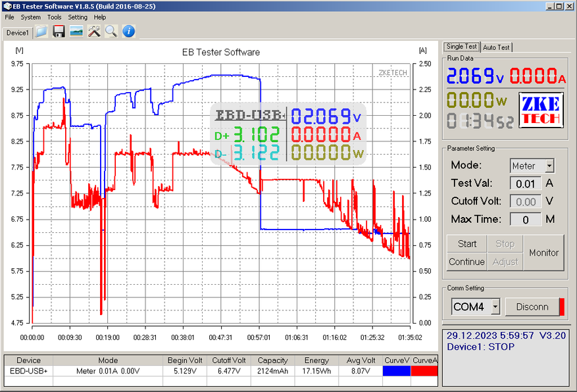Switch to the Auto Test tab

[x=496, y=47]
